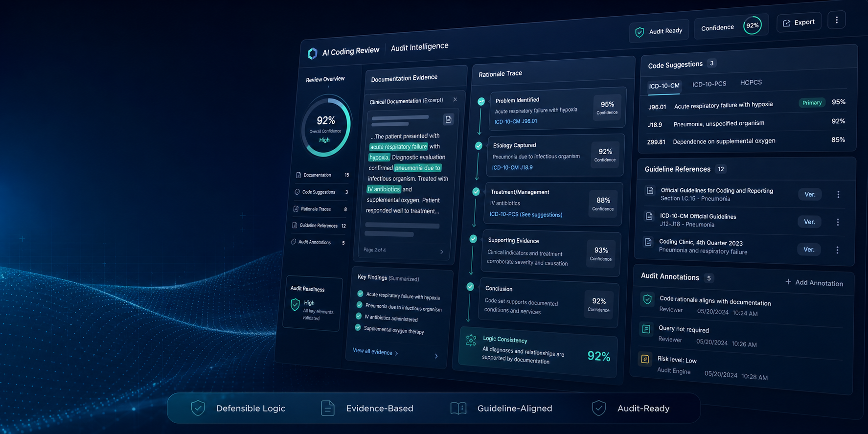Click the Rationale Traces sidebar icon

coord(296,208)
